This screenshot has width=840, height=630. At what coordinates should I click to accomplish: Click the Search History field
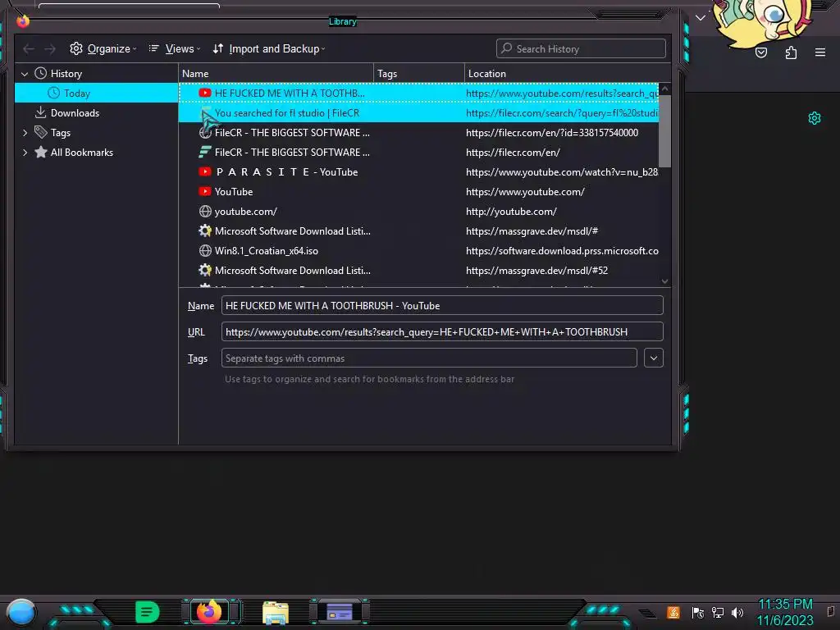(x=581, y=48)
